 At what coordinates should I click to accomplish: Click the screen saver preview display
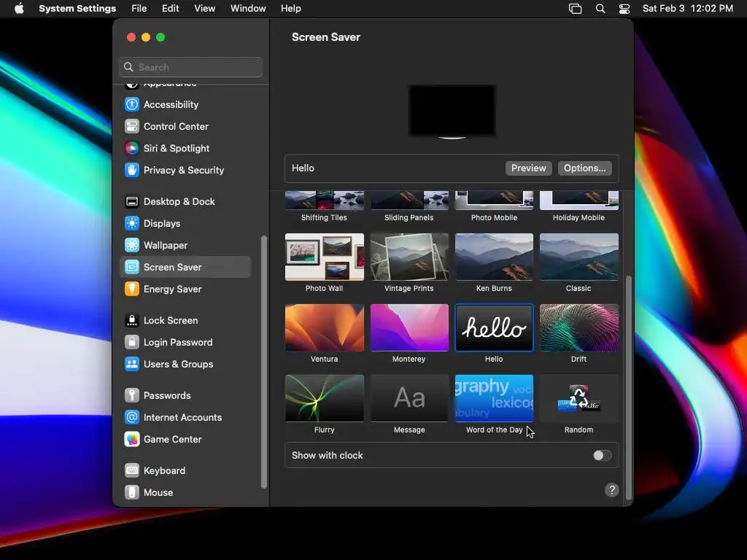point(452,112)
